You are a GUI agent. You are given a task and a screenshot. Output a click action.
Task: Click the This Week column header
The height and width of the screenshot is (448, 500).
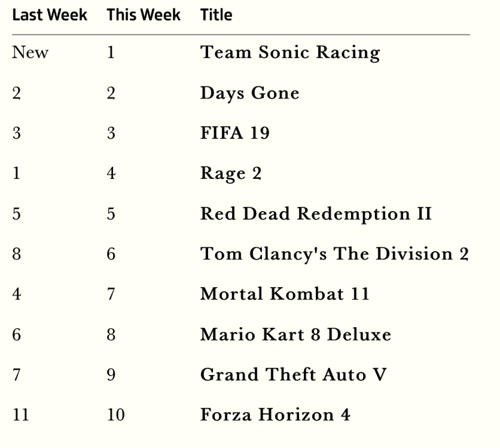coord(143,15)
